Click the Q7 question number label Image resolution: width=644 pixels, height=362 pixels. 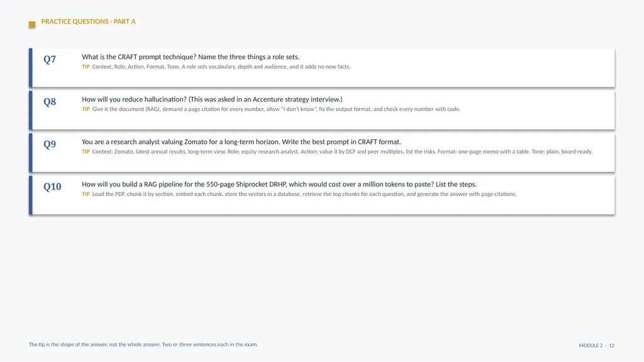pyautogui.click(x=50, y=59)
